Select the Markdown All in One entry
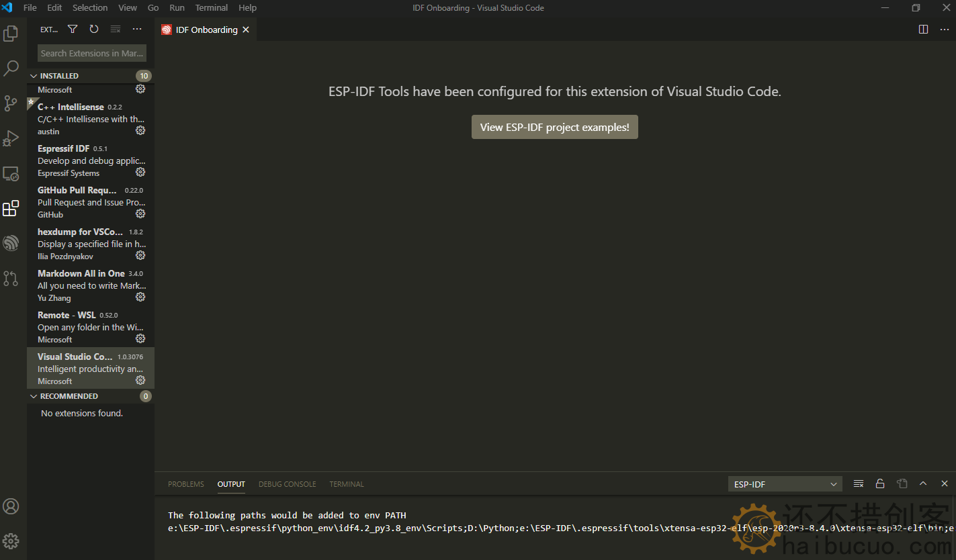Viewport: 956px width, 560px height. [91, 285]
